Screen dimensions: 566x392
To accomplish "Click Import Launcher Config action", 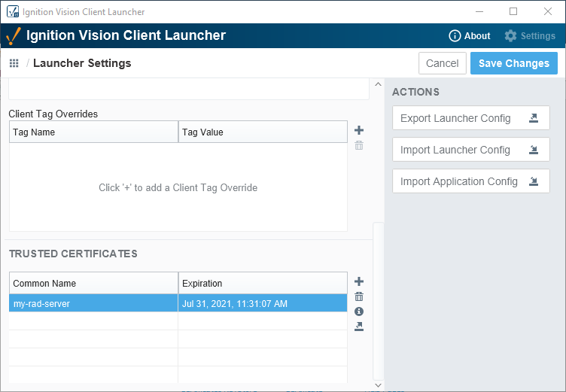I will 470,150.
